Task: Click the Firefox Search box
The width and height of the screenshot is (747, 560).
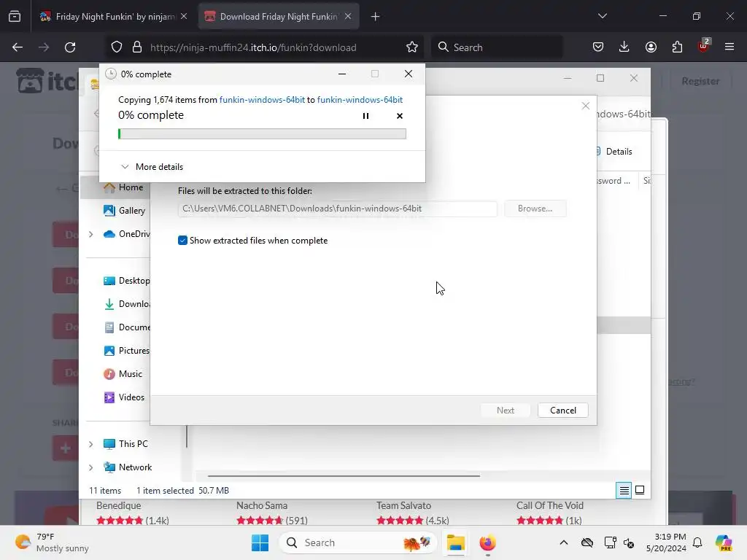Action: tap(497, 47)
